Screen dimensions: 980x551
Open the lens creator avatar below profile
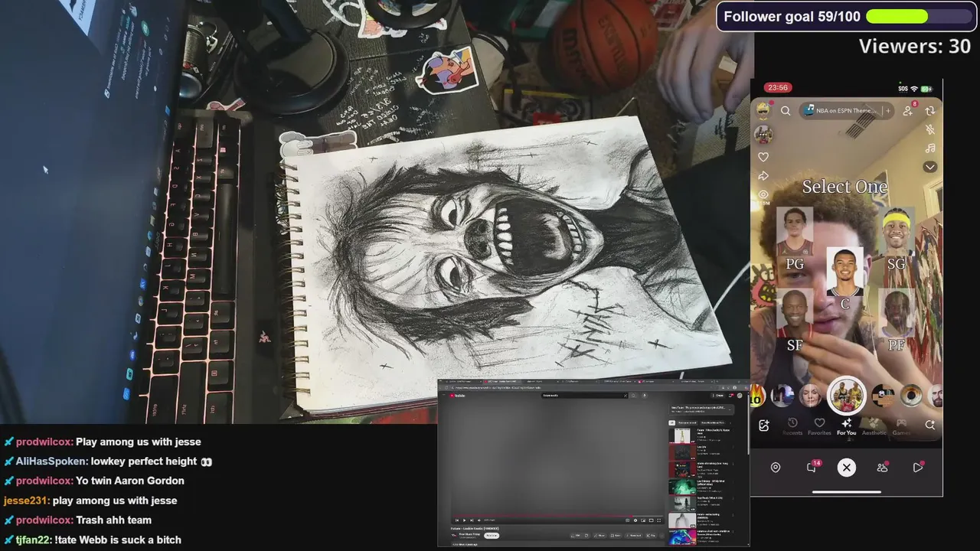coord(763,134)
